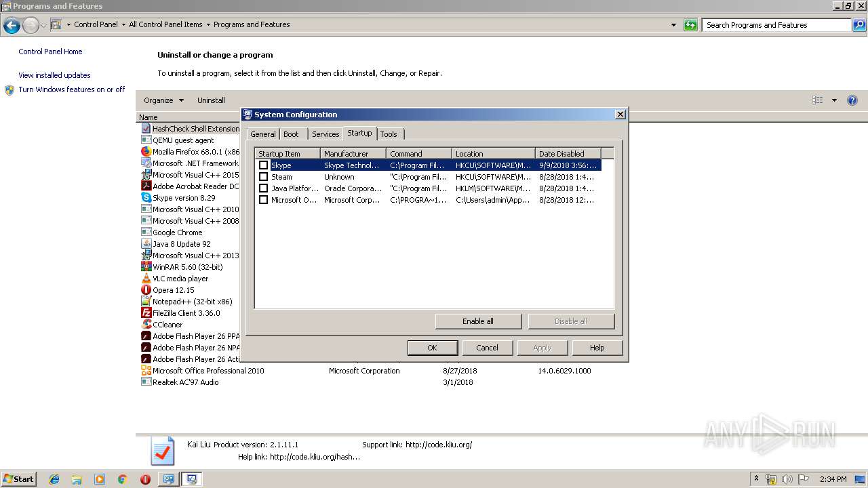Select the Java 8 Update 92 icon

click(146, 243)
